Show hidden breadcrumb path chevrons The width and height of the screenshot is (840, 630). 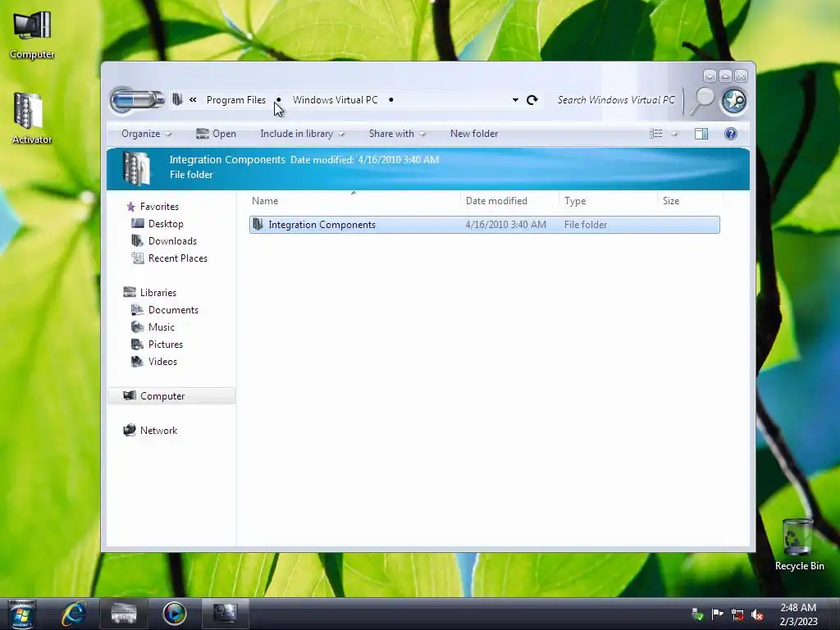[193, 99]
